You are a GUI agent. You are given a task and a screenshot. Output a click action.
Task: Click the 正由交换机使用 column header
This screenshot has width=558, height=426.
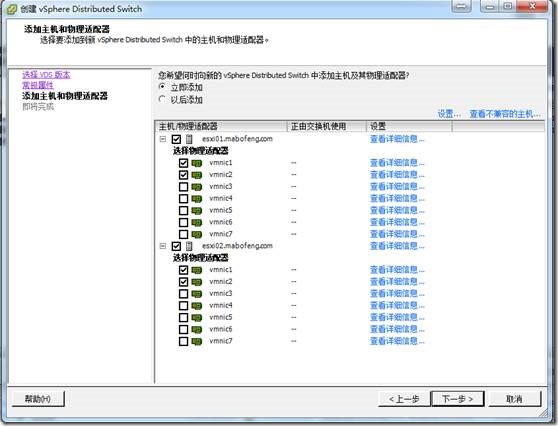327,126
